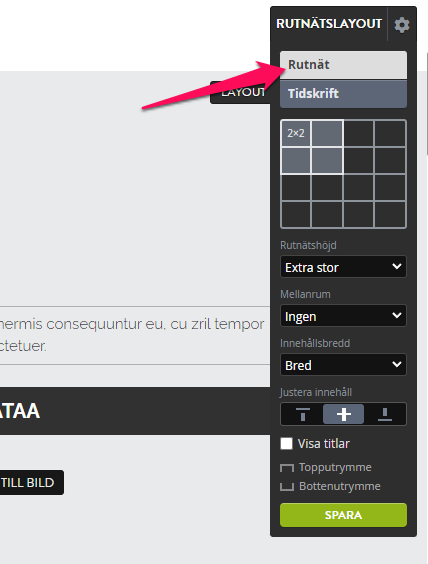Pick the top-right cell in the grid selector

tap(390, 133)
